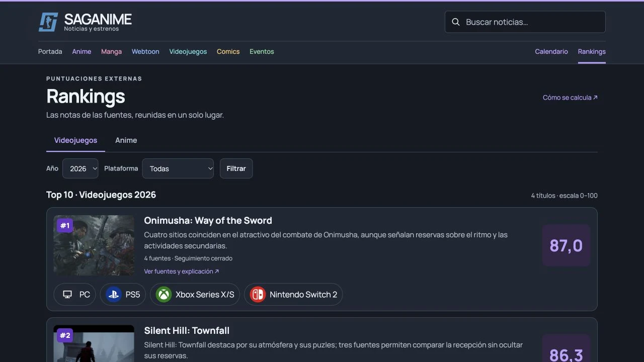Click the '#2' rank badge

tap(65, 335)
